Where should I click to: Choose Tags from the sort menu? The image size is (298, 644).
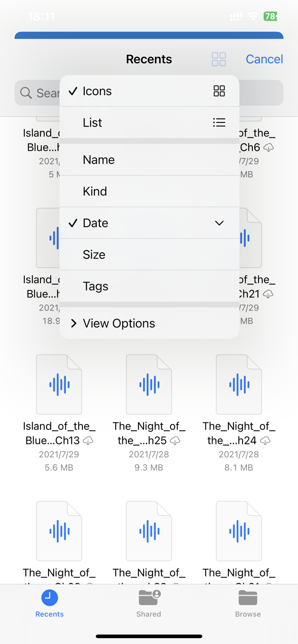129,286
